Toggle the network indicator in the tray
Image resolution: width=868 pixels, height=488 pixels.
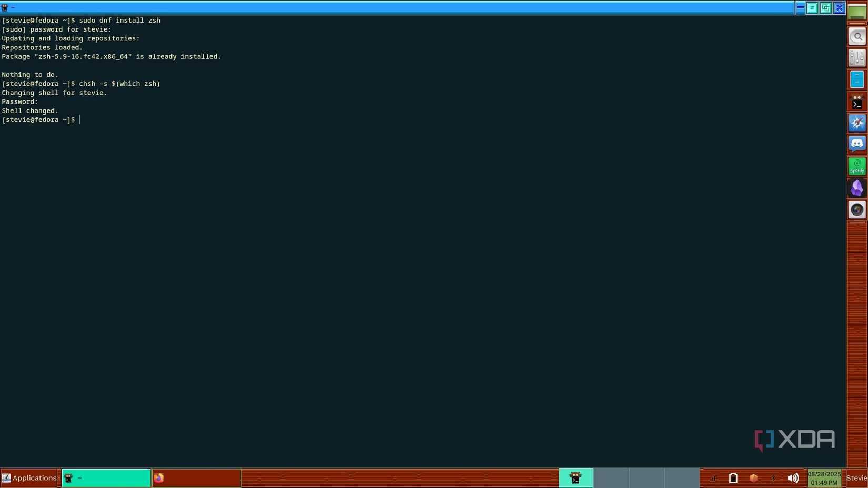tap(713, 478)
